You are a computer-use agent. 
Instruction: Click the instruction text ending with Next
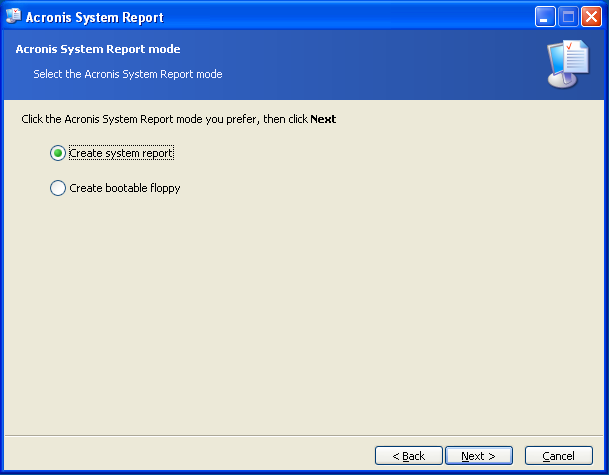pyautogui.click(x=179, y=119)
